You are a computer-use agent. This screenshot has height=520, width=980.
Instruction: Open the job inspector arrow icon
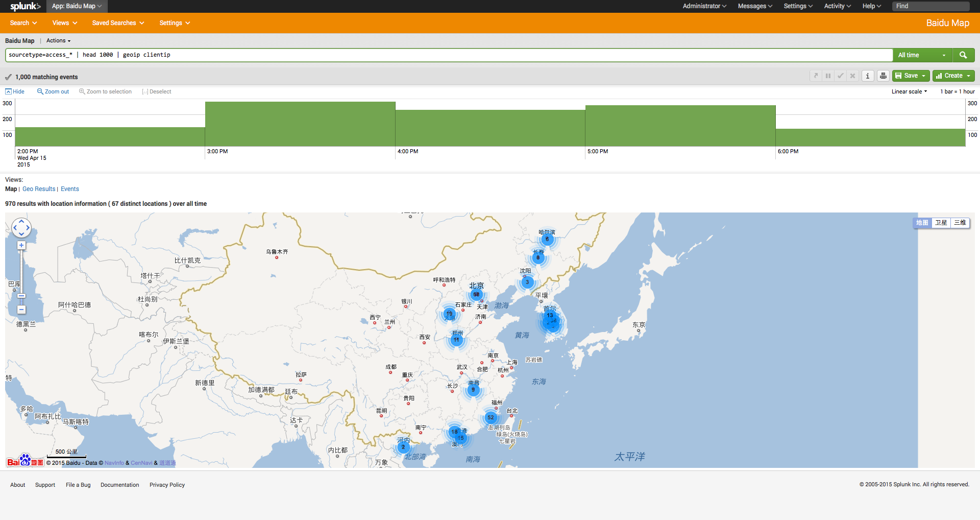click(x=816, y=76)
